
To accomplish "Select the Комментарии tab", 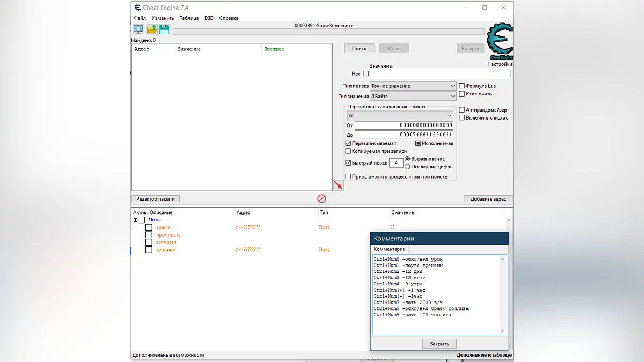I will click(390, 249).
